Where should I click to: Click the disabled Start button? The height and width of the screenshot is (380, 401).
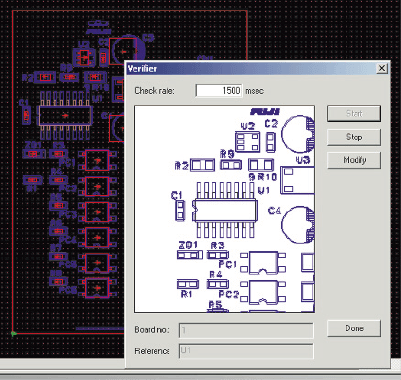click(354, 114)
